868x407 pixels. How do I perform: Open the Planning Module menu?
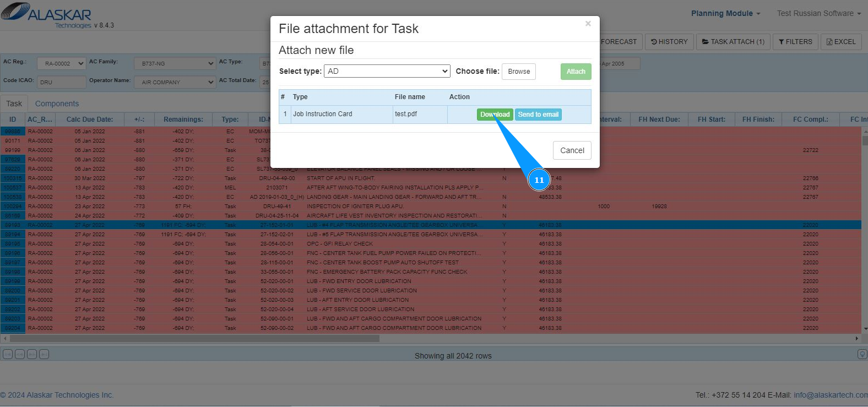pos(725,13)
